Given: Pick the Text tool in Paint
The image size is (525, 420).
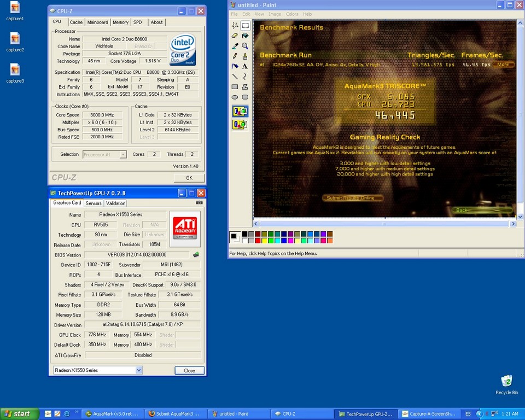Looking at the screenshot, I should pyautogui.click(x=245, y=66).
